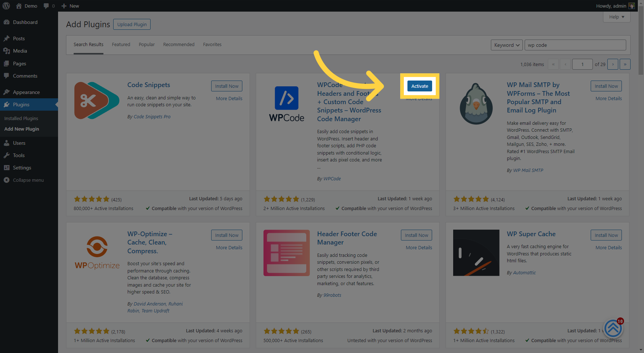644x353 pixels.
Task: Open Tools in sidebar
Action: pyautogui.click(x=29, y=155)
